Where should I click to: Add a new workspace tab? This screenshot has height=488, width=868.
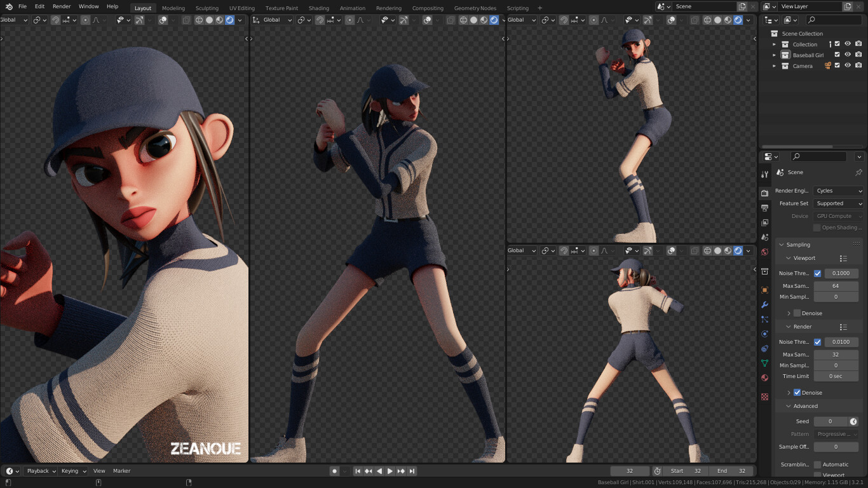coord(540,8)
